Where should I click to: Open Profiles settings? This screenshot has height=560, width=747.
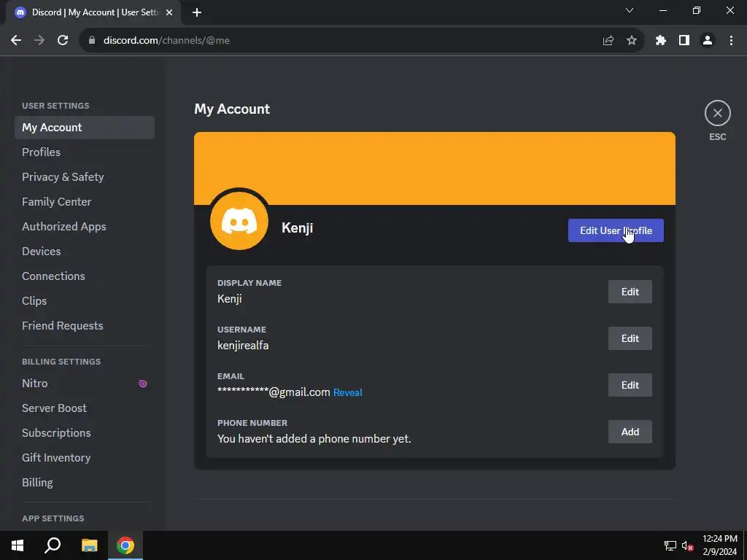pos(85,152)
